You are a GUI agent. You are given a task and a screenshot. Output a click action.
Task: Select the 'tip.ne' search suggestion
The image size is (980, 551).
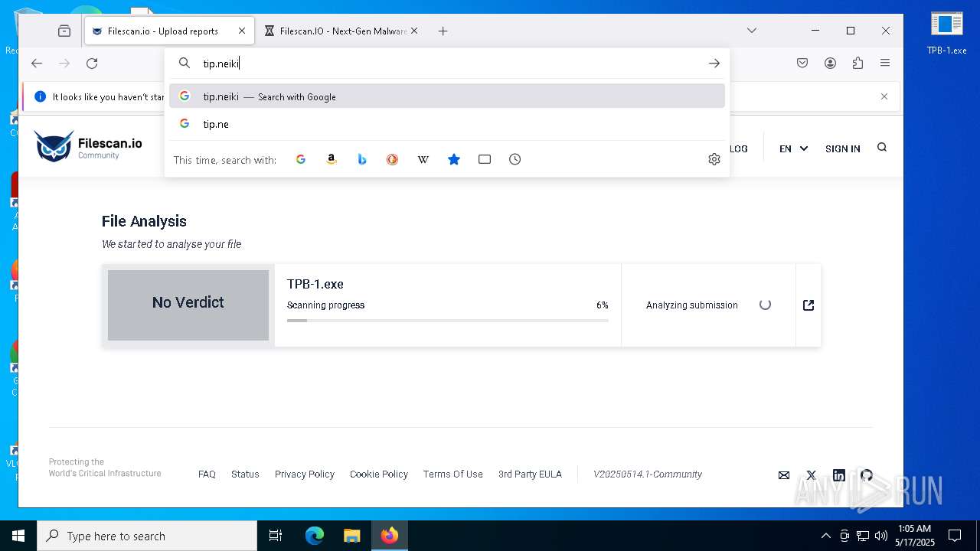(447, 124)
